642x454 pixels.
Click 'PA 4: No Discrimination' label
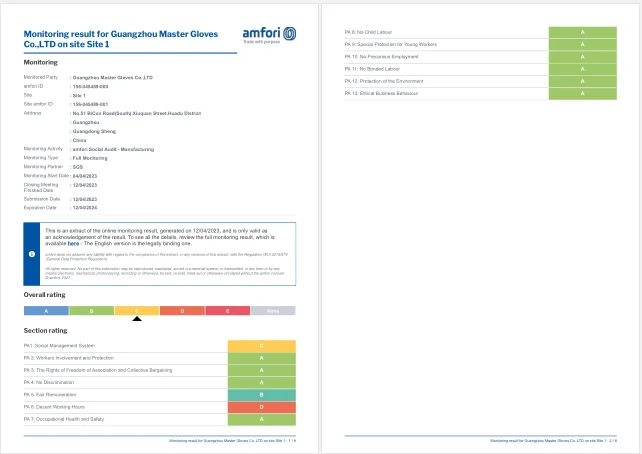click(49, 383)
